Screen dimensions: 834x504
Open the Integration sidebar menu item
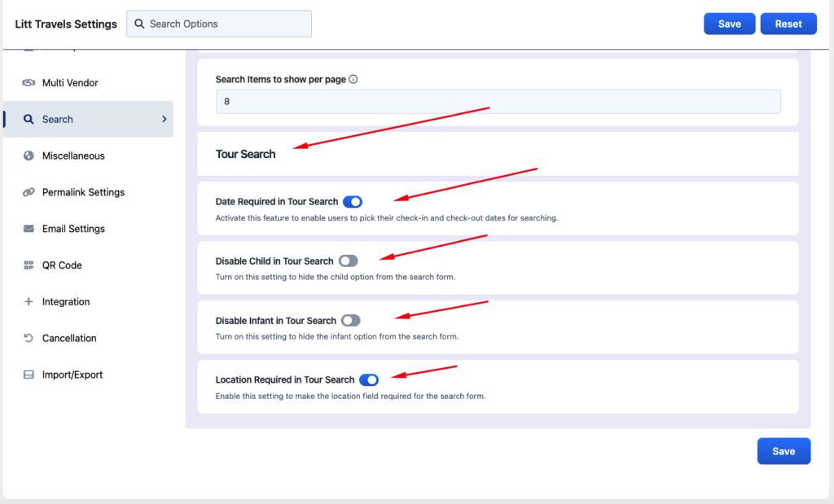point(65,302)
